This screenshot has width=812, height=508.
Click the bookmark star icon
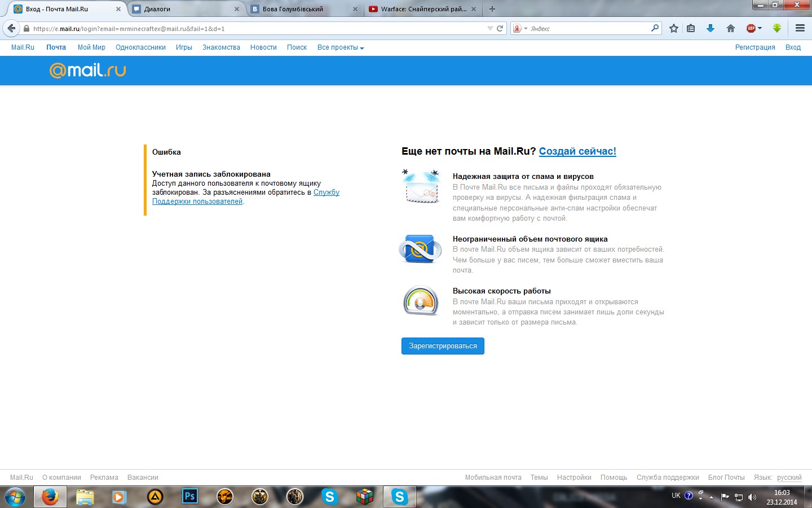pos(673,28)
